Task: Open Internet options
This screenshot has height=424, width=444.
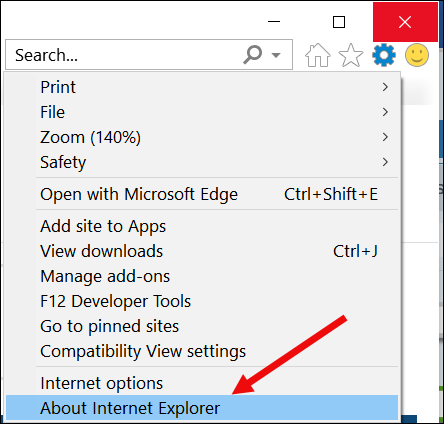Action: pyautogui.click(x=202, y=383)
